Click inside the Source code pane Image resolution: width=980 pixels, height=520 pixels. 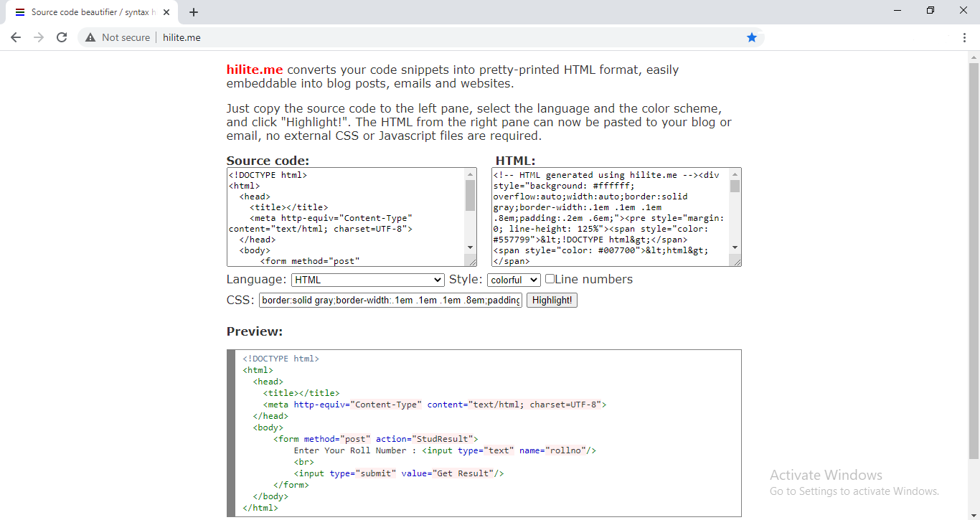(x=344, y=215)
